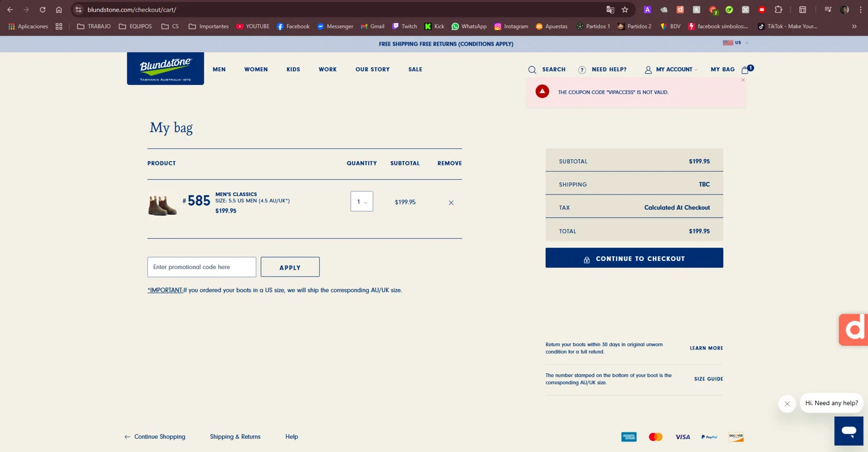Click the Help footer link
This screenshot has height=452, width=868.
click(292, 437)
